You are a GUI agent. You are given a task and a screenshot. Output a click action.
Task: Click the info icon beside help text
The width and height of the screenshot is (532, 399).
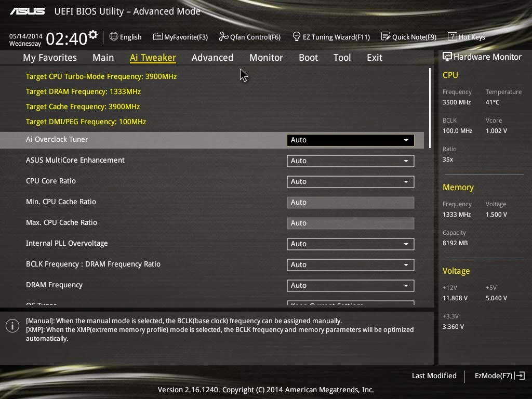(x=12, y=326)
